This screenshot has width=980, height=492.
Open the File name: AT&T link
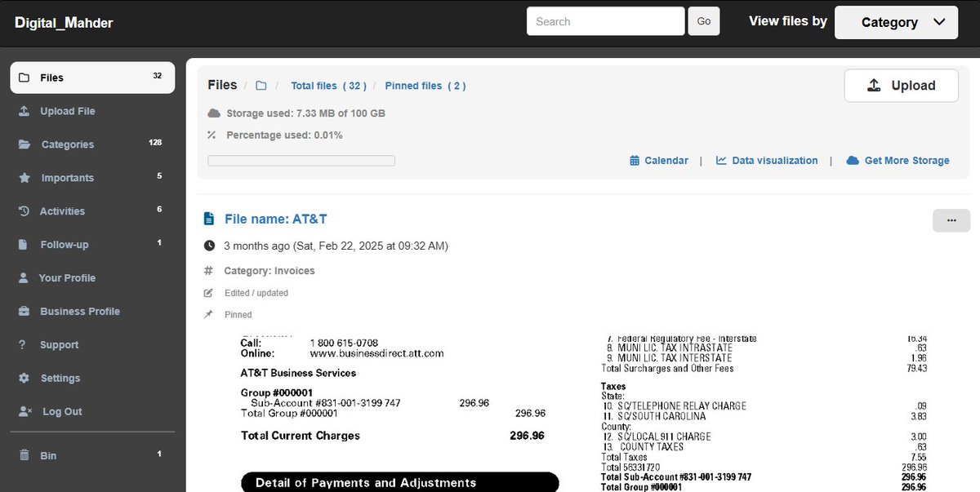coord(276,219)
